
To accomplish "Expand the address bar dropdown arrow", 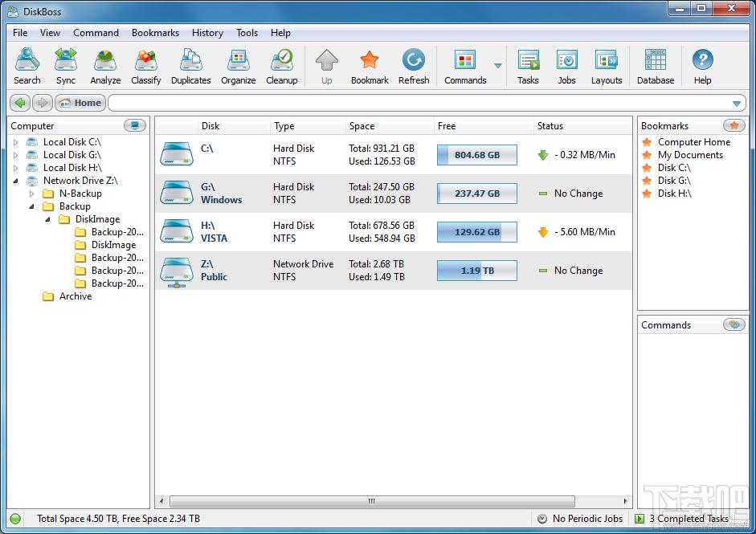I will tap(737, 104).
